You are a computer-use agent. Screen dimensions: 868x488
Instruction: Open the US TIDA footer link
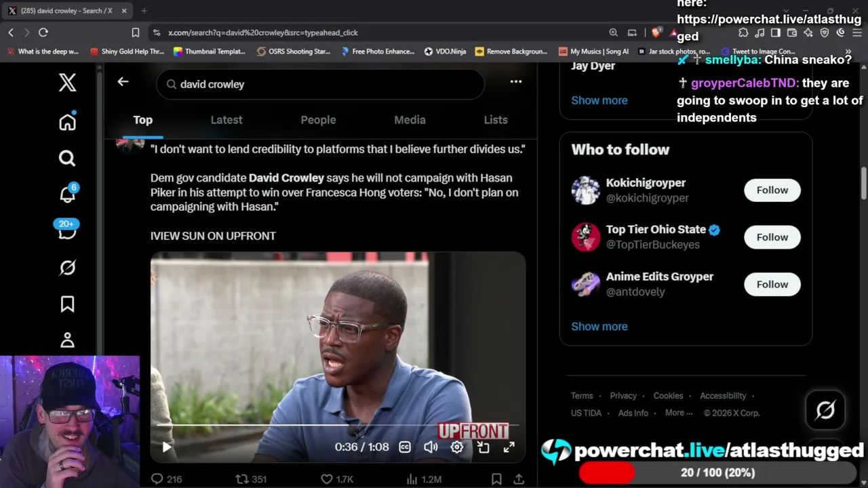point(586,413)
